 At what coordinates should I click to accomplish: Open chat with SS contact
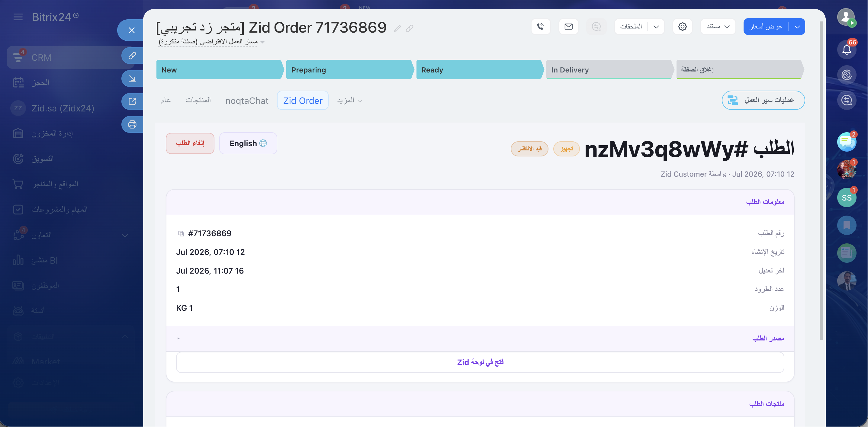tap(847, 197)
